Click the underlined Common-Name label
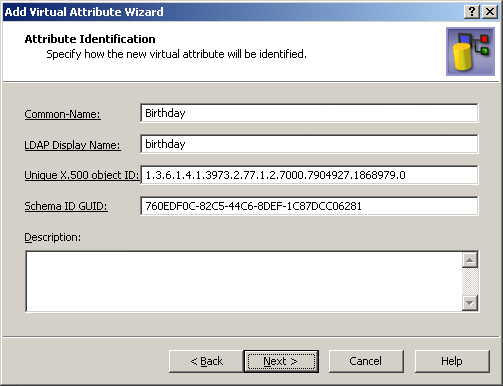The image size is (503, 386). point(62,114)
